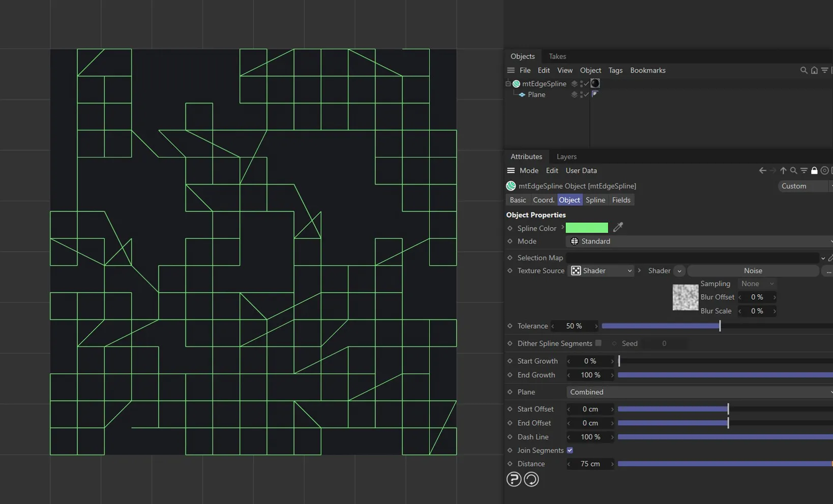Viewport: 833px width, 504px height.
Task: Click the green Spline Color swatch
Action: coord(587,228)
